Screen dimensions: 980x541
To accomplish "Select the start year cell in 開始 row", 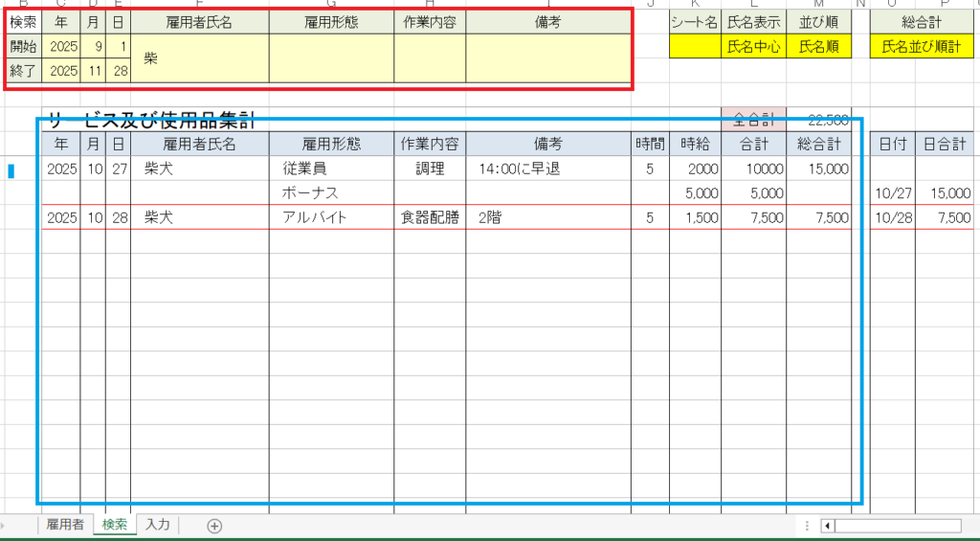I will [61, 46].
